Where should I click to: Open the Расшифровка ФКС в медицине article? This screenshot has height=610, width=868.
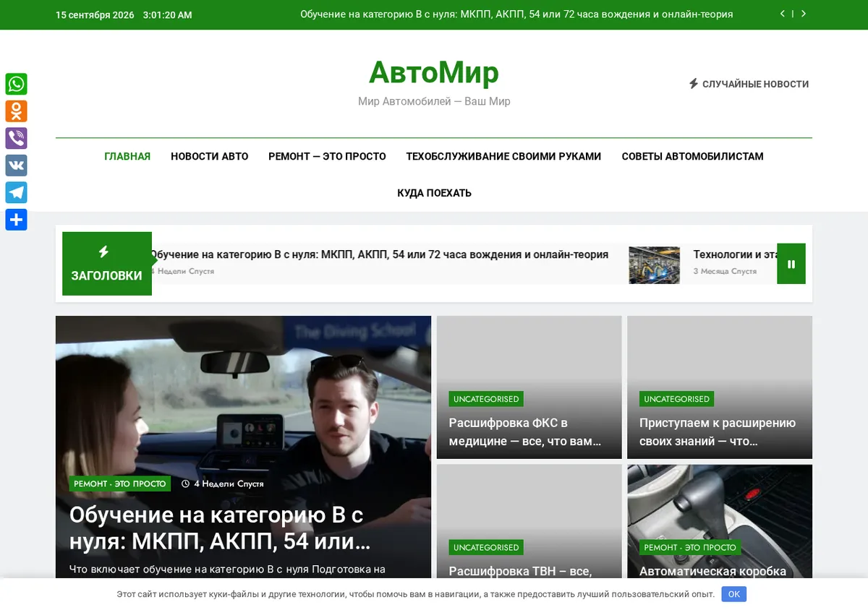(525, 431)
